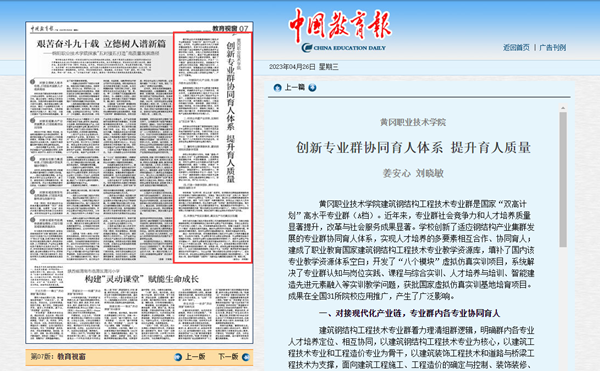Click the 上一版 arrow icon
The image size is (600, 371).
178,357
